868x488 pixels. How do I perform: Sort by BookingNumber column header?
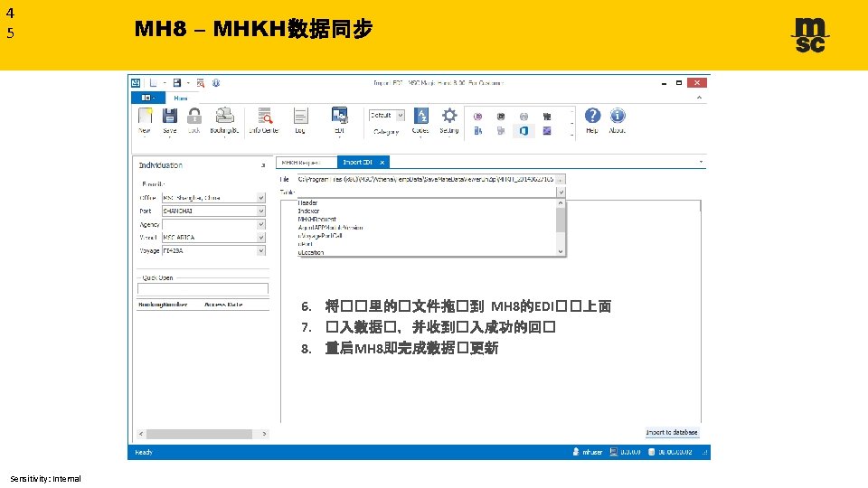click(x=163, y=305)
